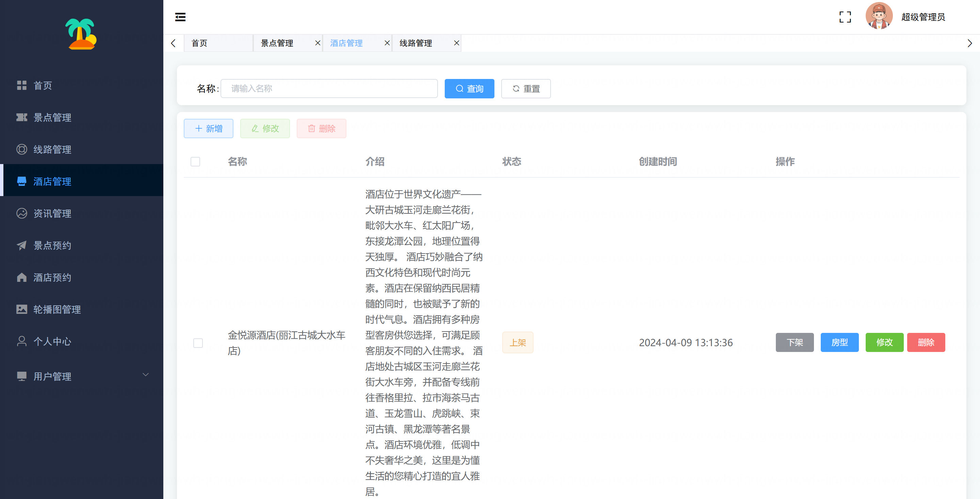Focus the 名称 search input field
The height and width of the screenshot is (499, 980).
(x=329, y=88)
